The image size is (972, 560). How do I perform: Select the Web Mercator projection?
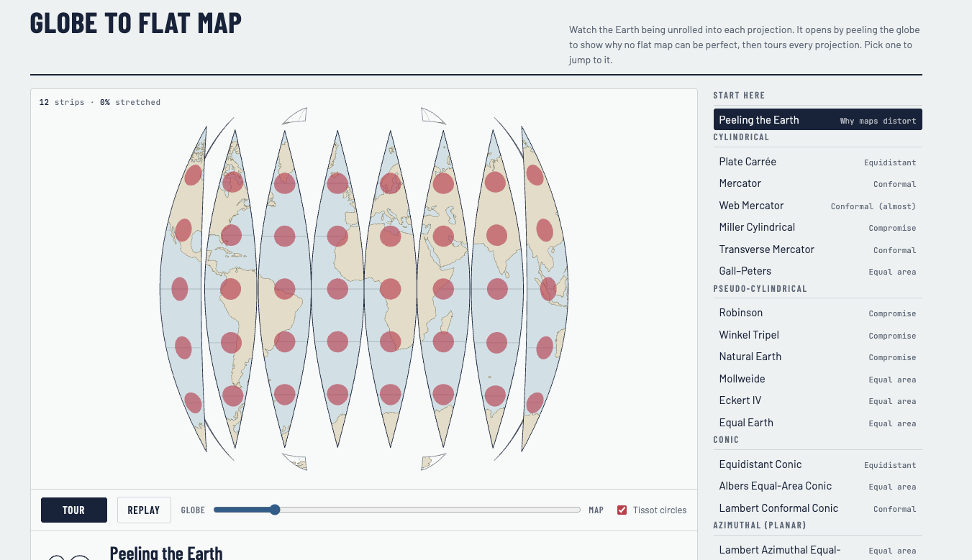click(x=817, y=206)
